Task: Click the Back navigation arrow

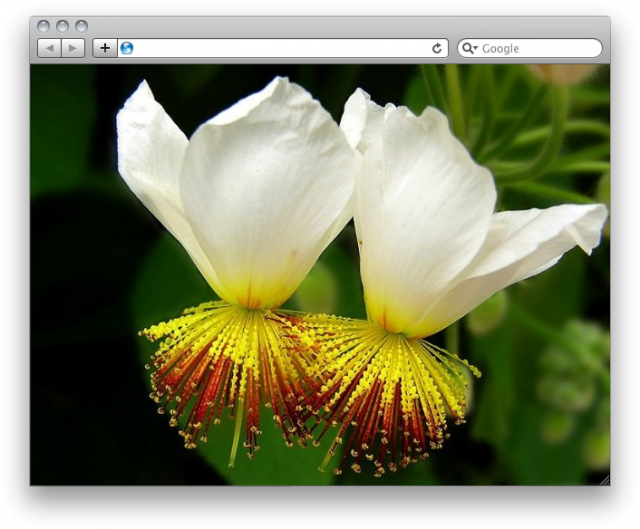Action: 49,48
